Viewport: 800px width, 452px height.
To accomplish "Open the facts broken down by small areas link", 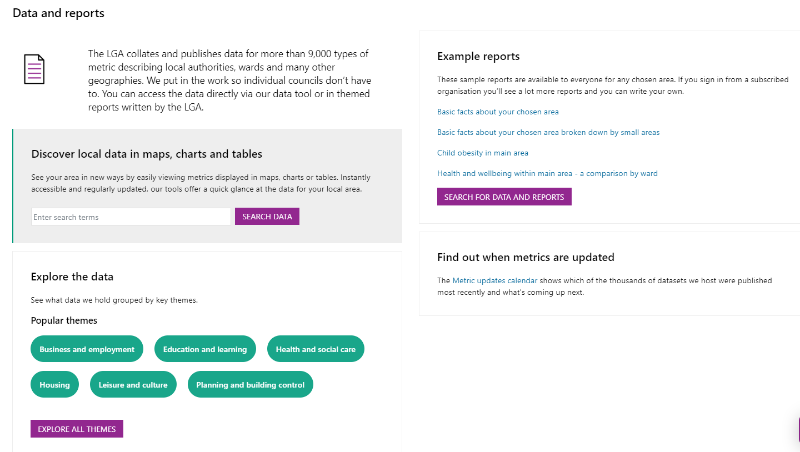I will [548, 132].
